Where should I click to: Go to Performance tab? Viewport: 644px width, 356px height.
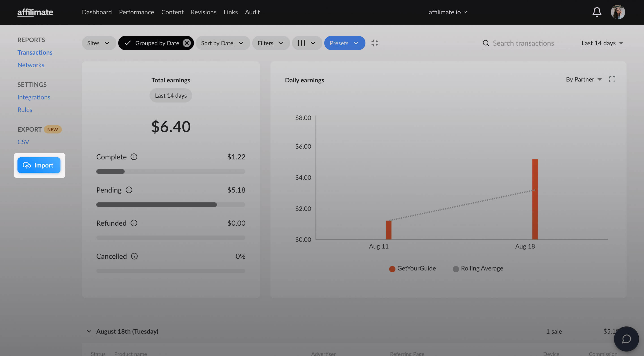137,12
